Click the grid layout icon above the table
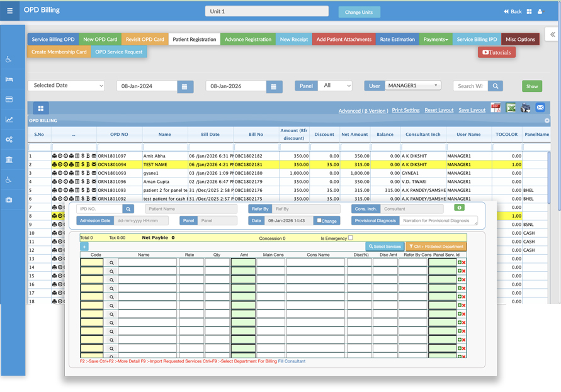This screenshot has width=561, height=392. (x=41, y=109)
